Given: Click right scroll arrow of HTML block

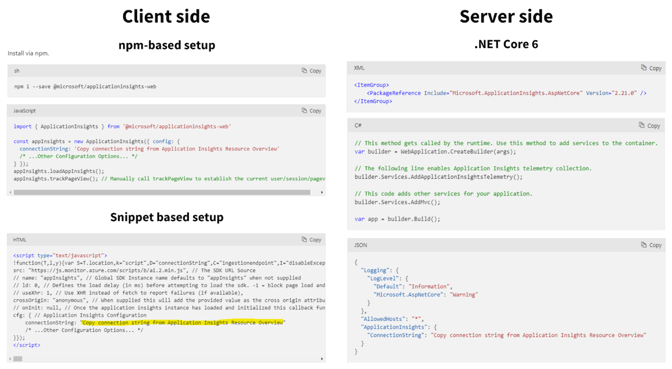Looking at the screenshot, I should (322, 358).
